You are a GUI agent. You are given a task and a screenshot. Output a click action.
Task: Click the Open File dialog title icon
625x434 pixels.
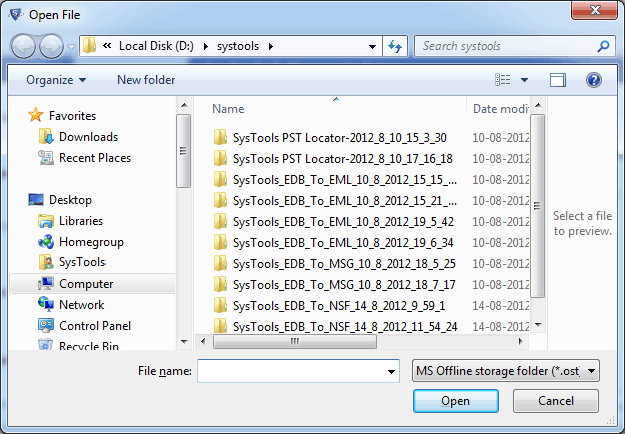click(x=16, y=14)
